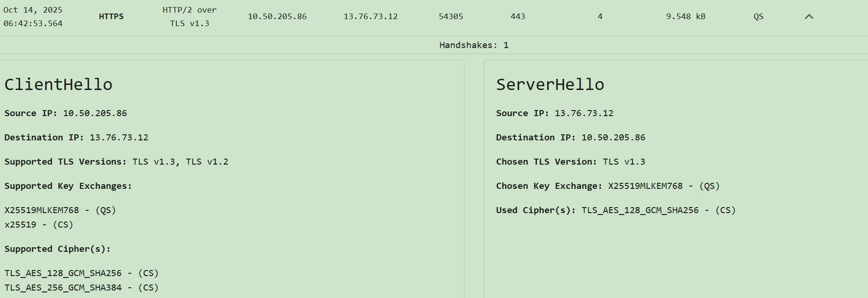
Task: Click the Used Cipher(s) line in ServerHello
Action: 616,210
